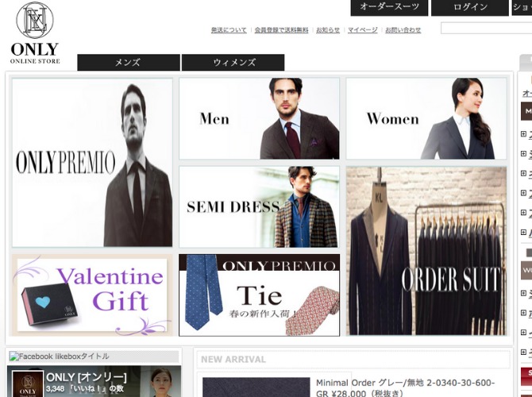Expand last plus box above red S banner
The width and height of the screenshot is (532, 397).
(523, 353)
